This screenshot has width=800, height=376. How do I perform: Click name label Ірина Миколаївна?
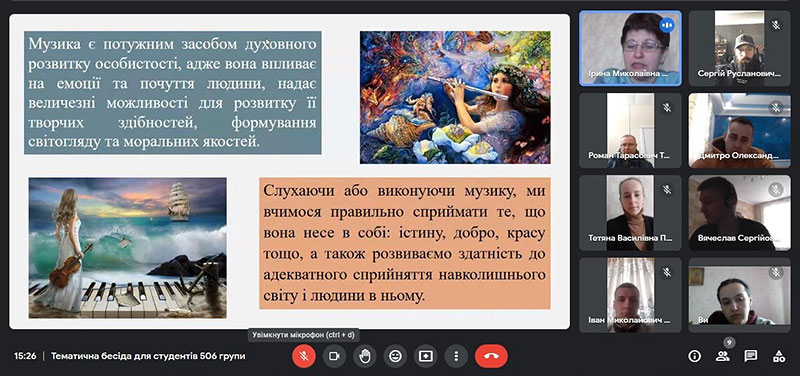coord(627,73)
